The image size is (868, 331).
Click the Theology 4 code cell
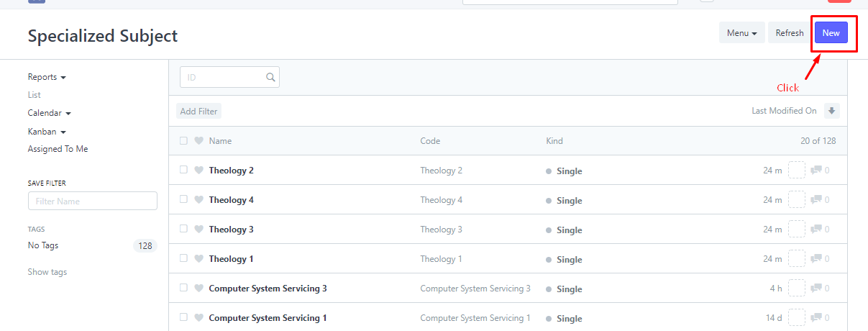tap(441, 200)
